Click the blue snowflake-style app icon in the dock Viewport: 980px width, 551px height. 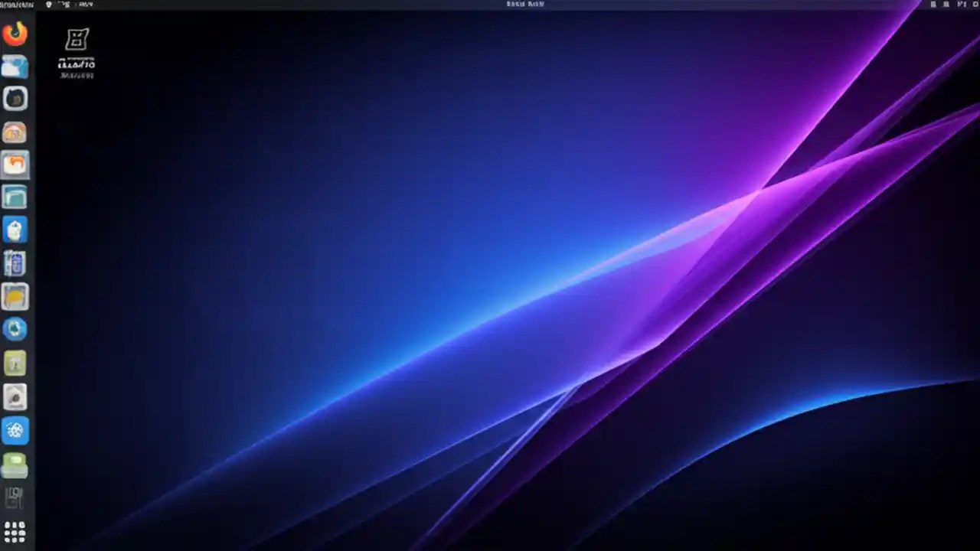coord(15,430)
